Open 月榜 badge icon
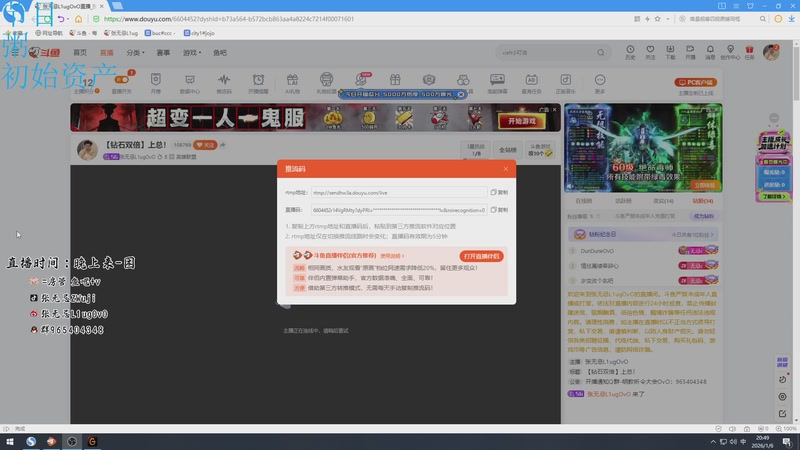 [156, 83]
